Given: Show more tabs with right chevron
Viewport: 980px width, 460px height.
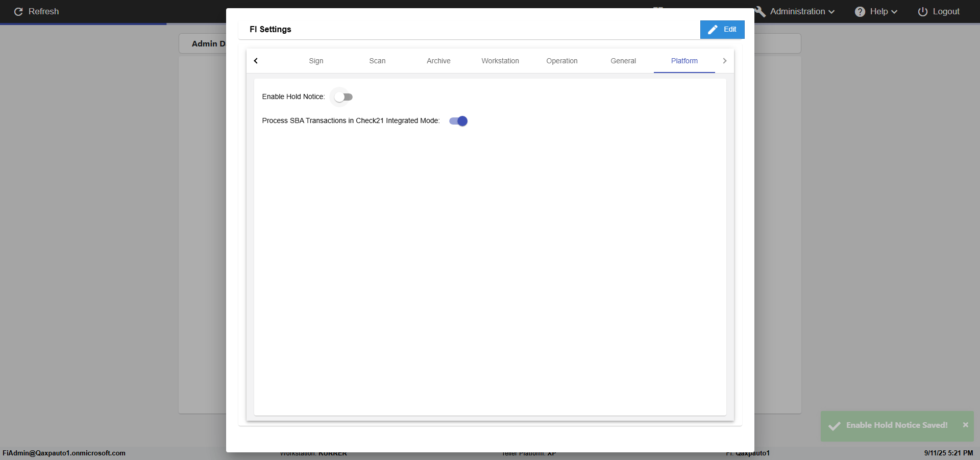Looking at the screenshot, I should [x=724, y=61].
